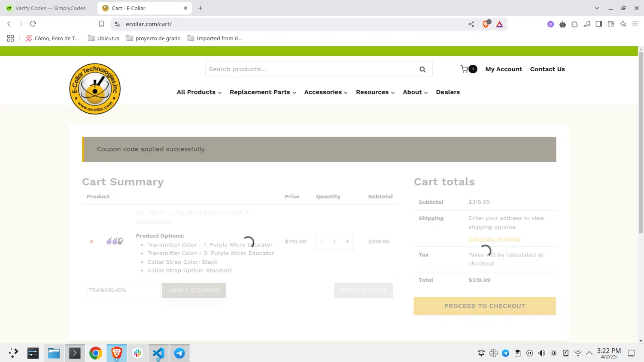The width and height of the screenshot is (644, 362).
Task: Open Wi-Fi network tray icon
Action: point(578,353)
